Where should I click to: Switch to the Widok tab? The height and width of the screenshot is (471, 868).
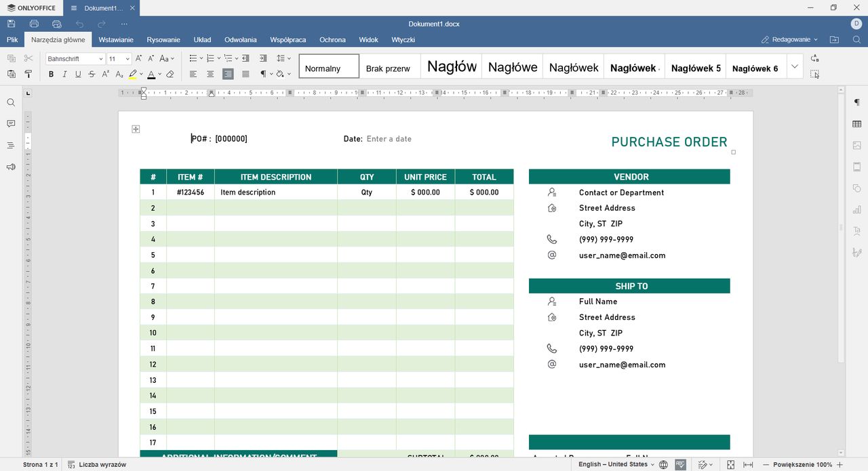[368, 40]
